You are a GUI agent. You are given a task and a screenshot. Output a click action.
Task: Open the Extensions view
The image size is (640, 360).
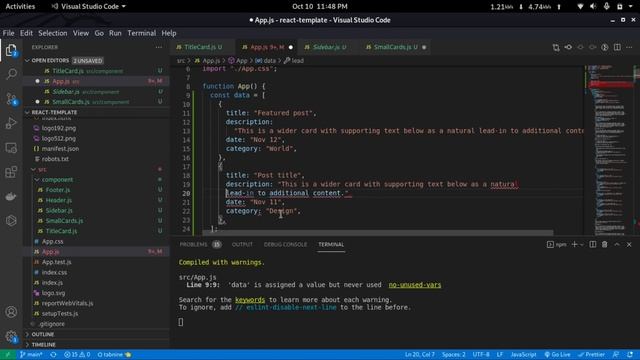pos(11,172)
